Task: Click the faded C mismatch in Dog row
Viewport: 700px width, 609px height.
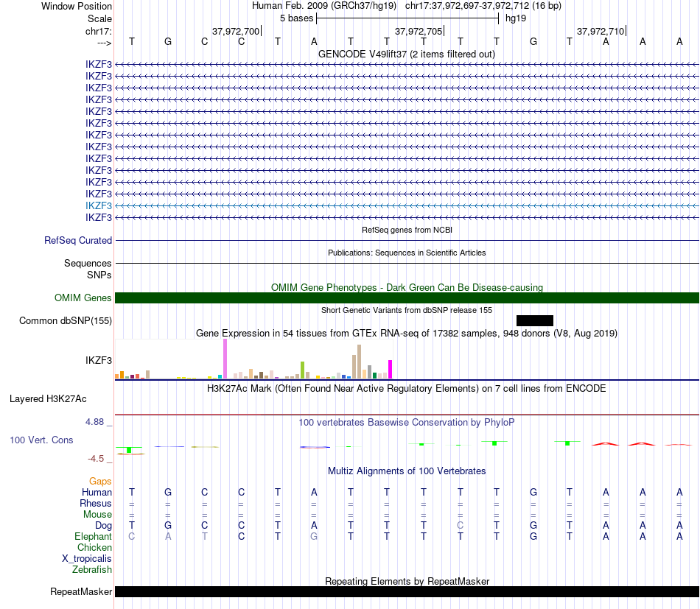Action: click(461, 525)
